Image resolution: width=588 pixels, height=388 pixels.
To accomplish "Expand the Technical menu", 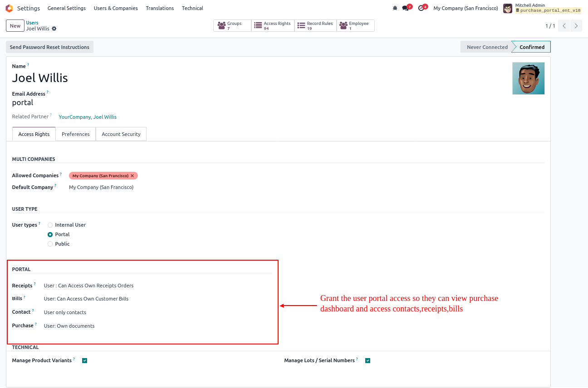I will [192, 8].
